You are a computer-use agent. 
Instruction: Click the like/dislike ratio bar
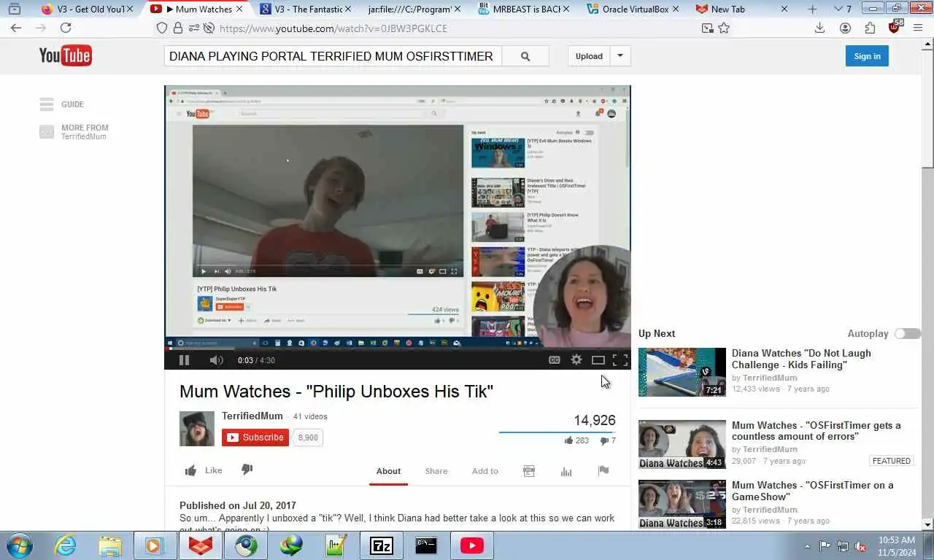point(557,432)
